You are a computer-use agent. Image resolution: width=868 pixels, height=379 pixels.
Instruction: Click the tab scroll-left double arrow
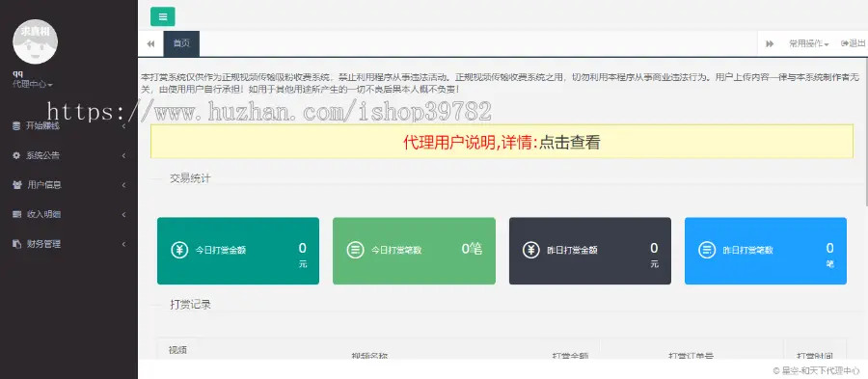pyautogui.click(x=150, y=43)
